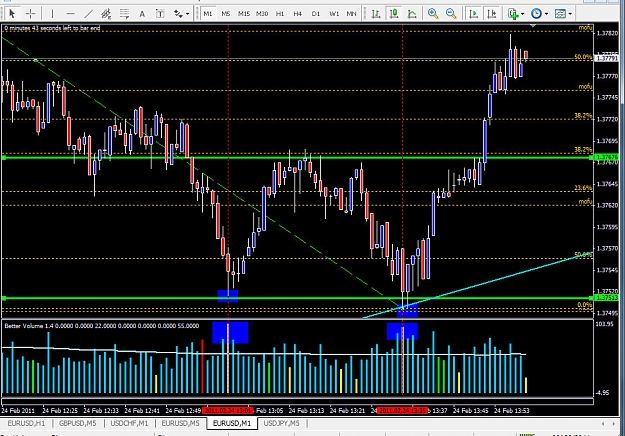This screenshot has width=625, height=436.
Task: Zoom out on the chart
Action: [451, 14]
